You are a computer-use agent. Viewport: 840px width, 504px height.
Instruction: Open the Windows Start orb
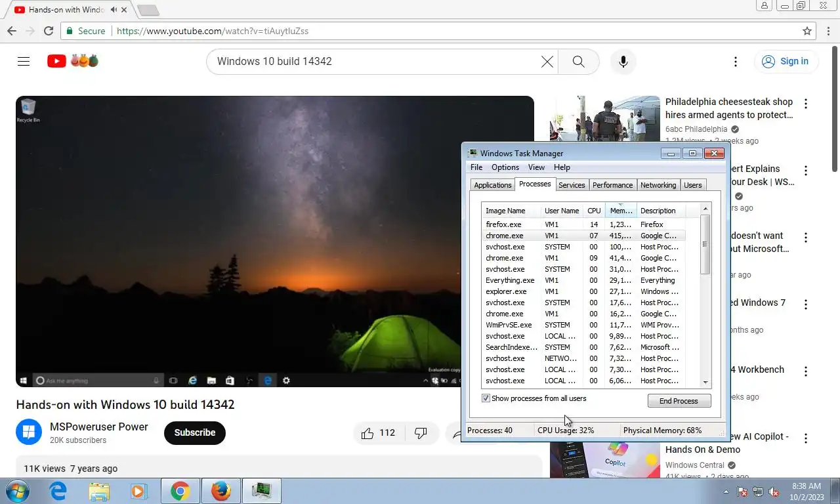tap(16, 491)
